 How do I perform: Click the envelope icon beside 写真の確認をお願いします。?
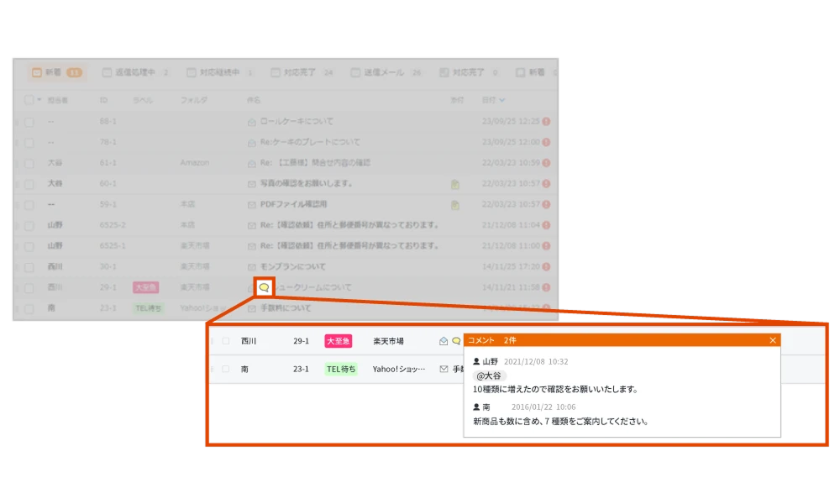click(x=252, y=184)
